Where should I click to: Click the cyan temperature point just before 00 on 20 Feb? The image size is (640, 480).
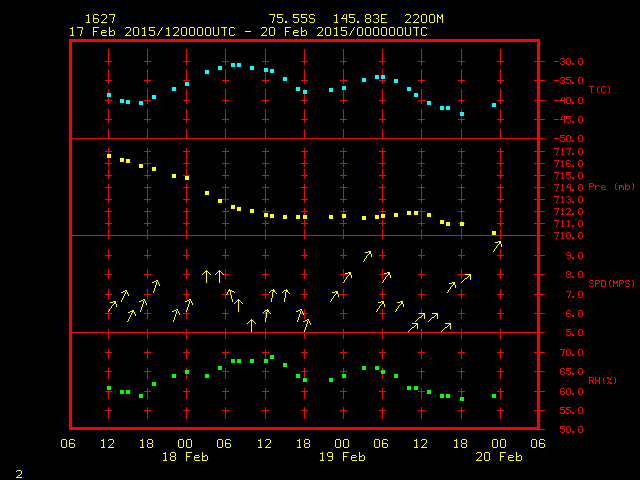point(494,105)
